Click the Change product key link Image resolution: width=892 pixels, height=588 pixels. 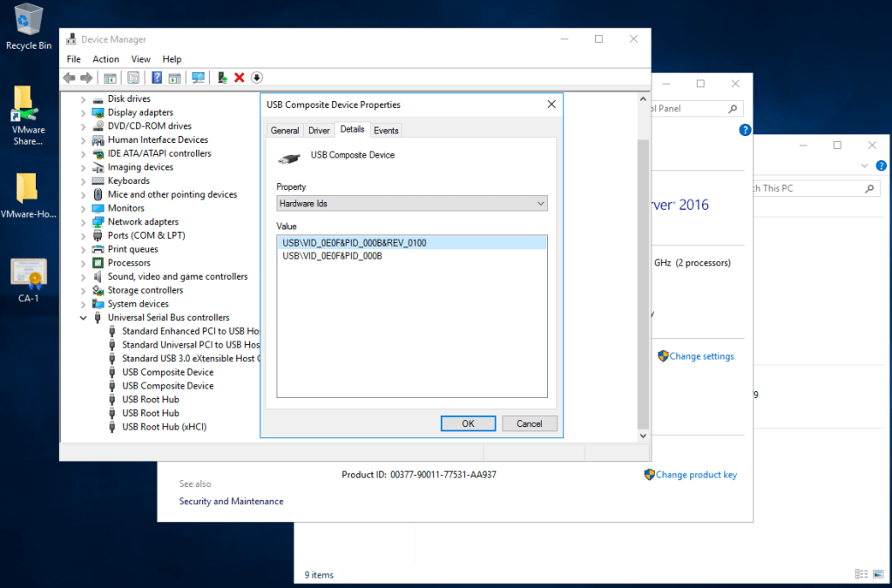pos(696,475)
